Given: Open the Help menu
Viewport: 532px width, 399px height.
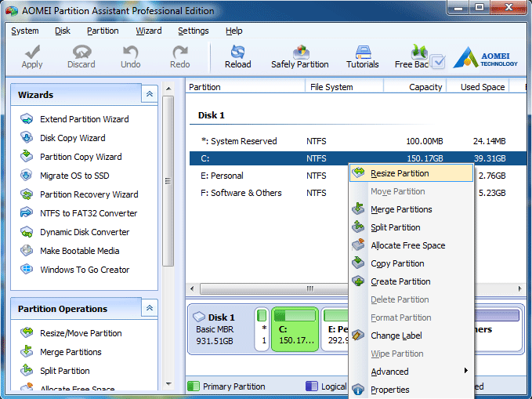Looking at the screenshot, I should coord(234,31).
